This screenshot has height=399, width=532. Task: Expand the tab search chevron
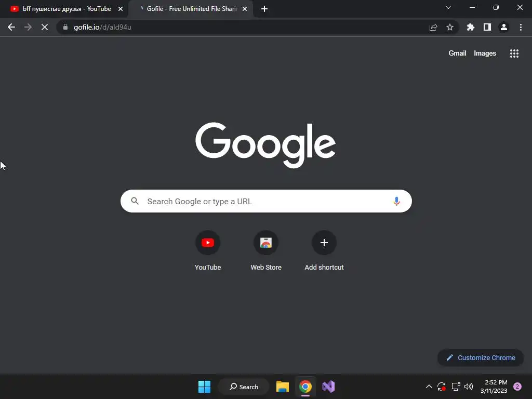pos(448,7)
